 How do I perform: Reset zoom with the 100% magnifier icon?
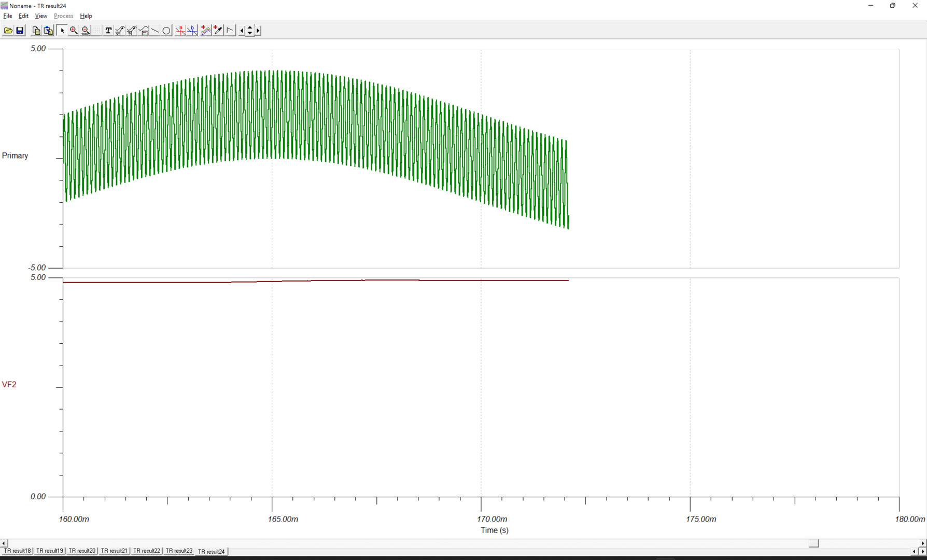tap(86, 31)
